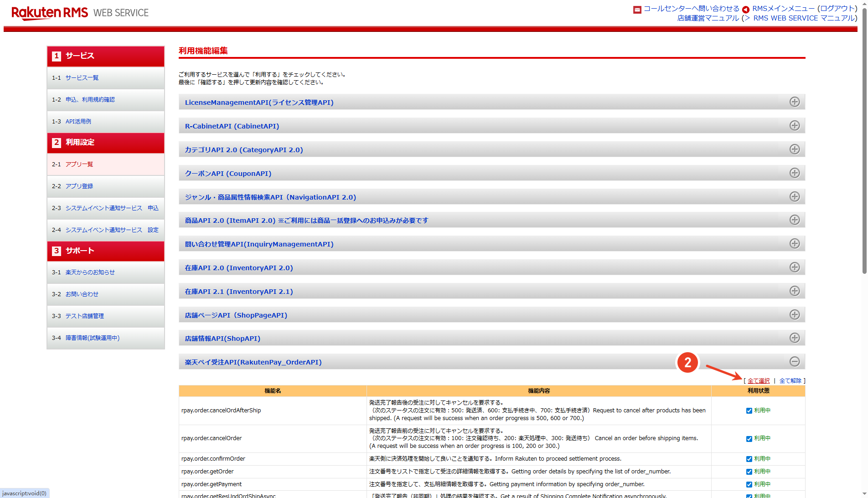Viewport: 868px width, 498px height.
Task: Click rpay.order.getOrder function name text
Action: [x=207, y=472]
